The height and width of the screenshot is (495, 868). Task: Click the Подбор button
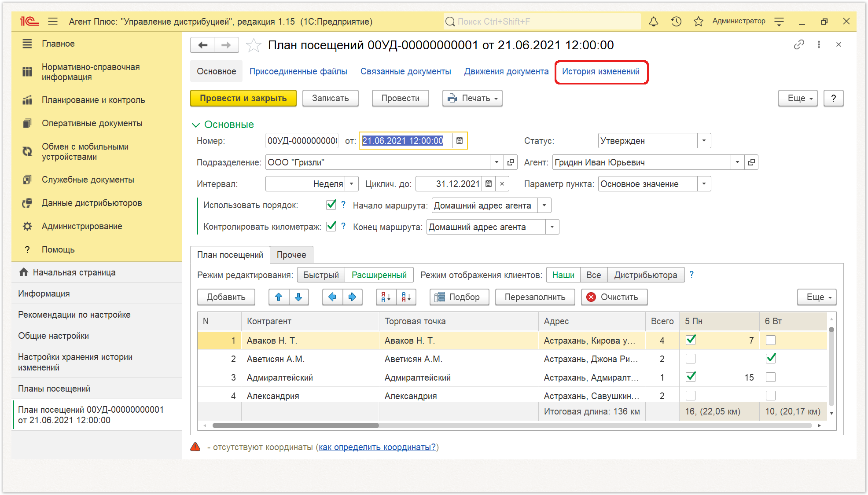(460, 297)
